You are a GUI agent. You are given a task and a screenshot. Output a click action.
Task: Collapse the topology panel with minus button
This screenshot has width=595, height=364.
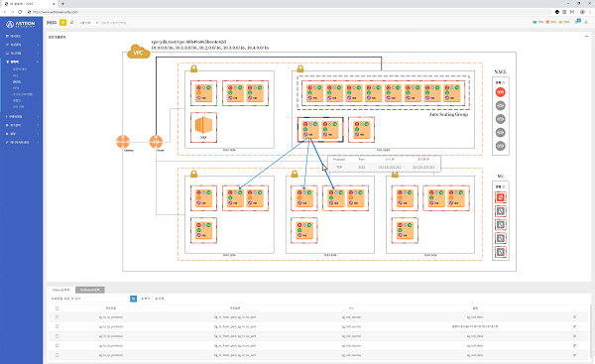coord(587,37)
